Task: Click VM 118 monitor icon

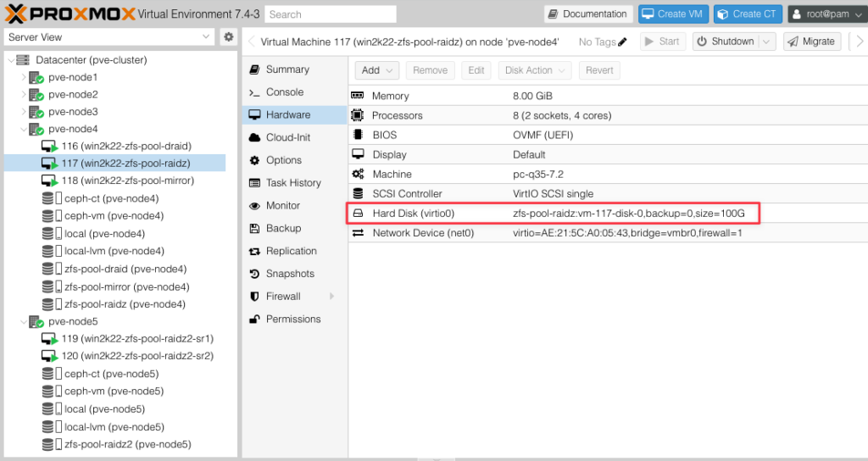Action: (x=49, y=181)
